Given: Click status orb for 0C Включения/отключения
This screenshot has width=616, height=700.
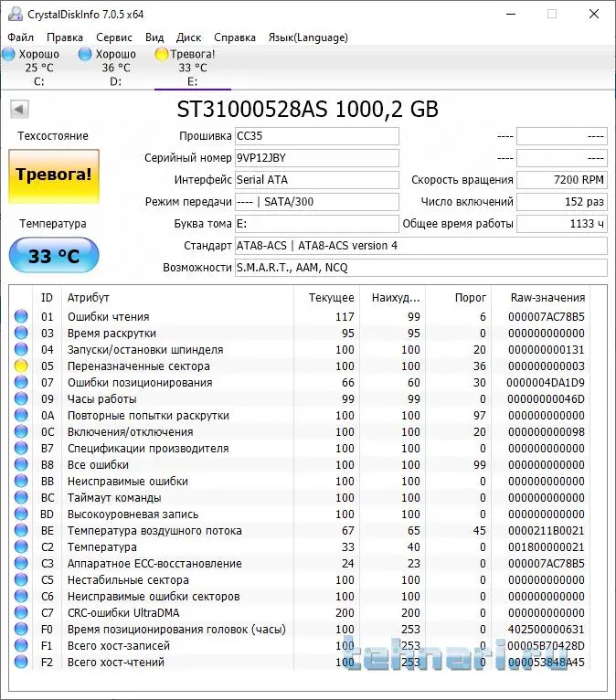Looking at the screenshot, I should pos(21,431).
